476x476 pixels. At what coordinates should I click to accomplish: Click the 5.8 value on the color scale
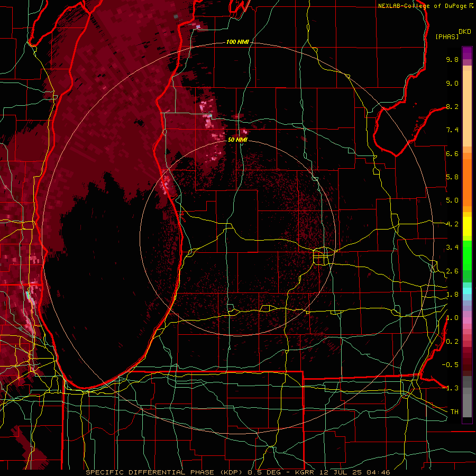(452, 177)
